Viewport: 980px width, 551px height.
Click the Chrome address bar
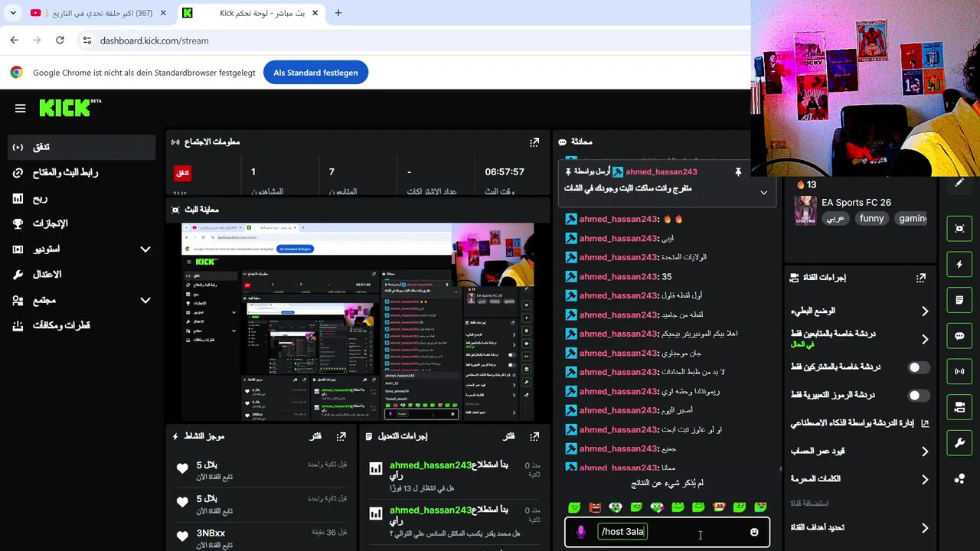(x=413, y=41)
